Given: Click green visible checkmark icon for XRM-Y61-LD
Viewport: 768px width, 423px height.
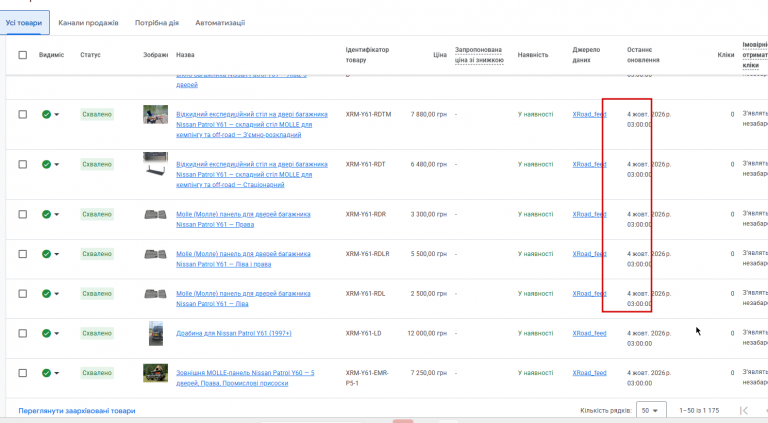Looking at the screenshot, I should tap(46, 333).
